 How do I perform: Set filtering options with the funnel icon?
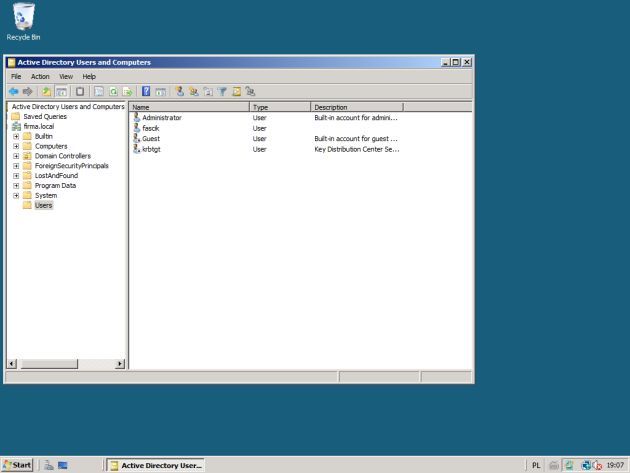[222, 92]
